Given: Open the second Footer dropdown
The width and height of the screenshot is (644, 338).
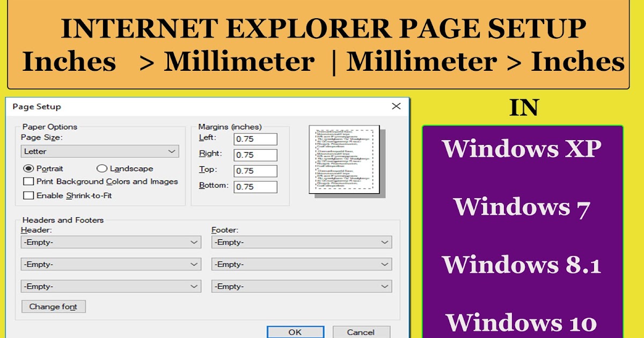Looking at the screenshot, I should pos(301,264).
